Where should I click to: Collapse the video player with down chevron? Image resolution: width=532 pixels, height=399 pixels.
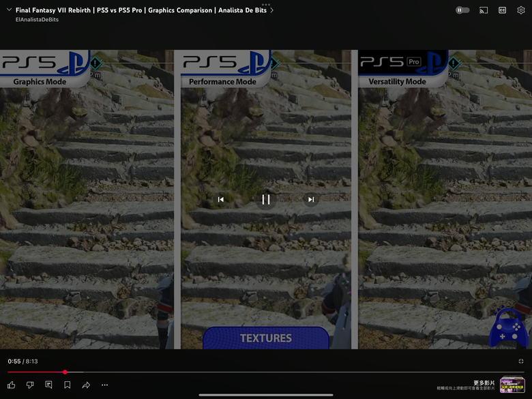pyautogui.click(x=9, y=10)
